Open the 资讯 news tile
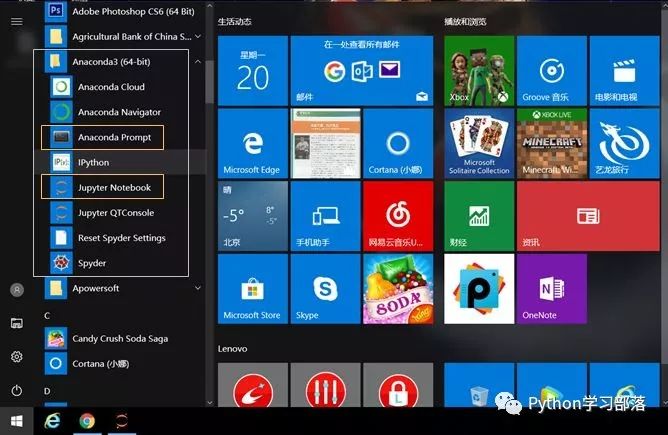Screen dimensions: 668x435 tap(588, 216)
